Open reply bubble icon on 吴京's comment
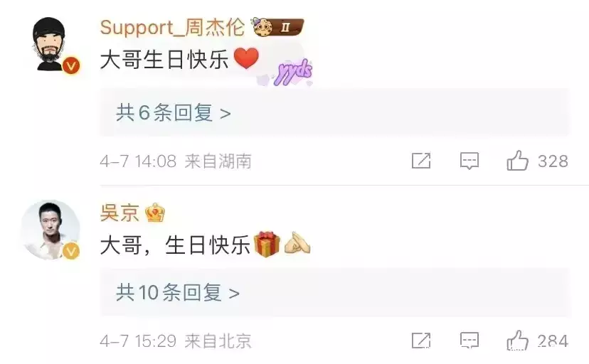This screenshot has width=589, height=364. [469, 341]
